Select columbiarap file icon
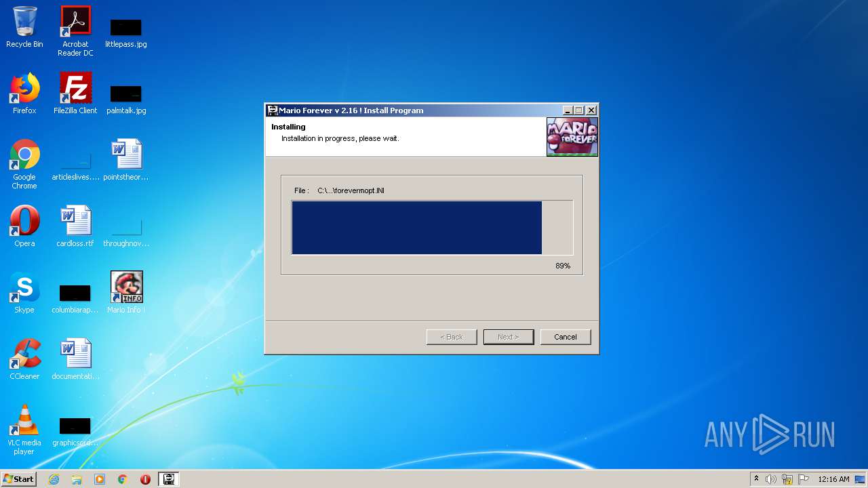Image resolution: width=868 pixels, height=488 pixels. coord(75,299)
